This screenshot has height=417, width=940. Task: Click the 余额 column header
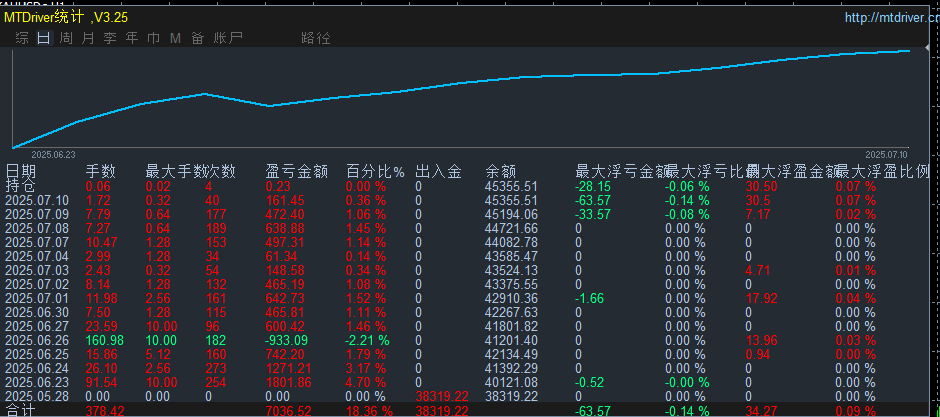(501, 172)
